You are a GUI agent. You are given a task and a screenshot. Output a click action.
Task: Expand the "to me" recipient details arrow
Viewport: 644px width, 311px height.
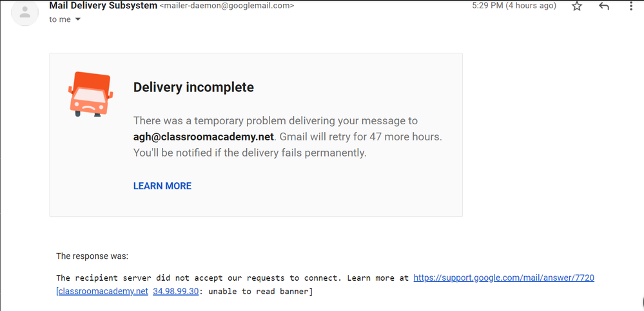coord(78,19)
